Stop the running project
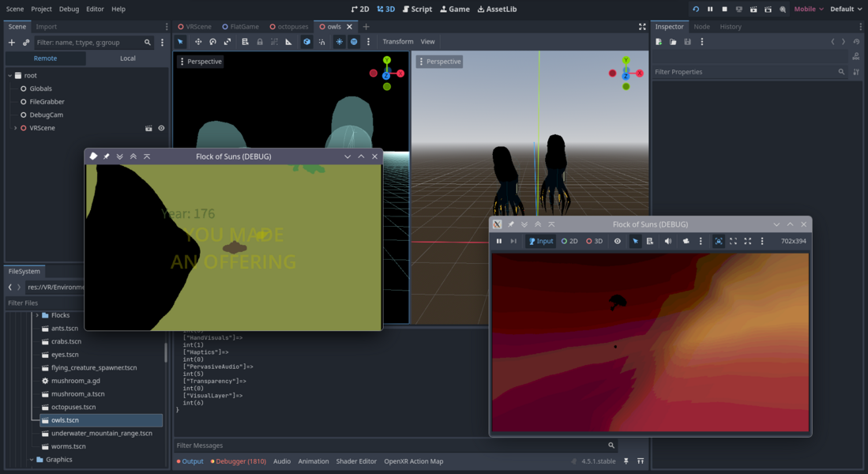The image size is (868, 474). coord(724,9)
